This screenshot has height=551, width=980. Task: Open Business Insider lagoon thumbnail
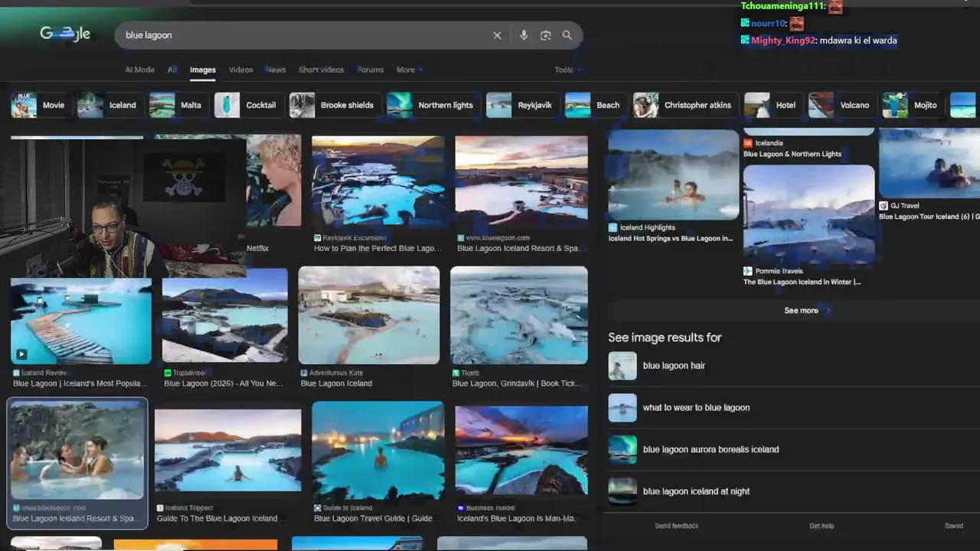tap(521, 450)
